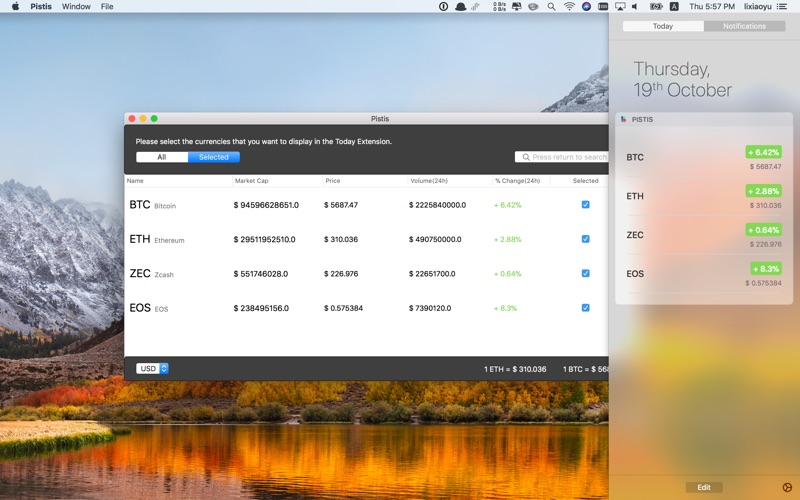Image resolution: width=800 pixels, height=500 pixels.
Task: Sort by the Volume(24h) column header
Action: pyautogui.click(x=429, y=181)
